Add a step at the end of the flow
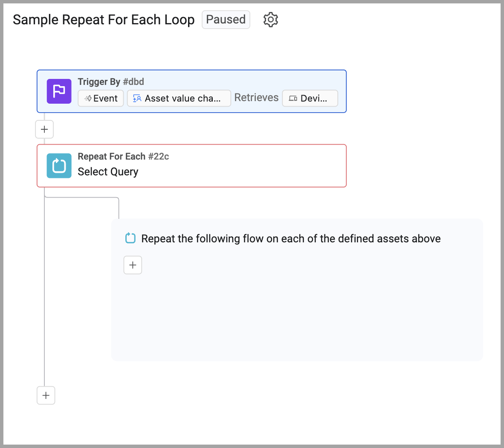The image size is (504, 448). [46, 396]
